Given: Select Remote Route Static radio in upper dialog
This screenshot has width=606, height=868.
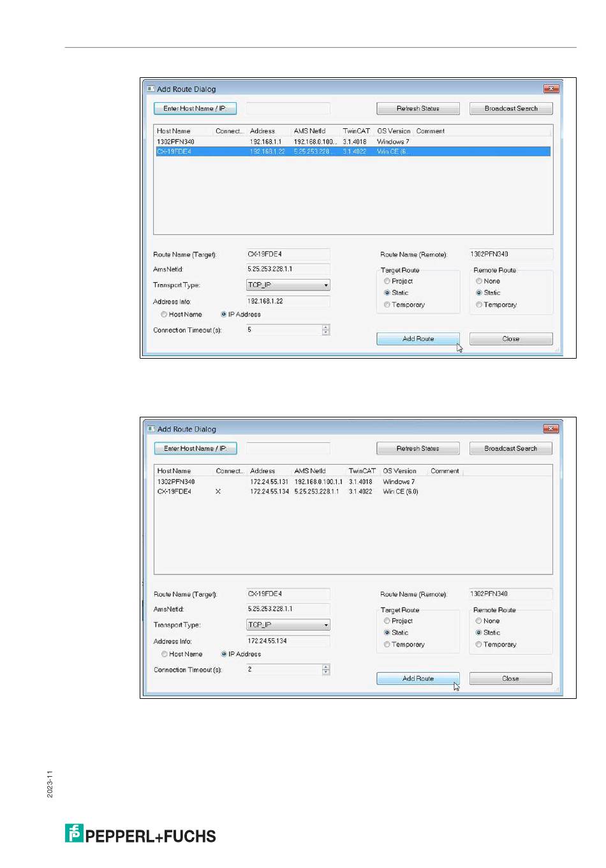Looking at the screenshot, I should click(479, 293).
